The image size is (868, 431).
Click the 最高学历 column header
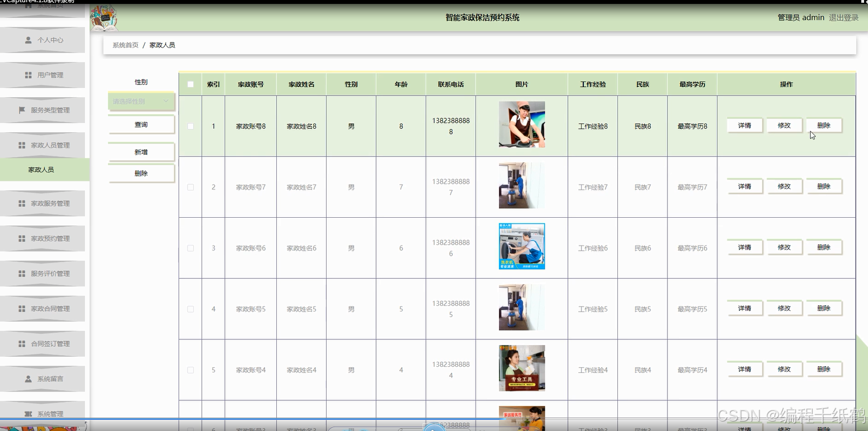tap(692, 85)
